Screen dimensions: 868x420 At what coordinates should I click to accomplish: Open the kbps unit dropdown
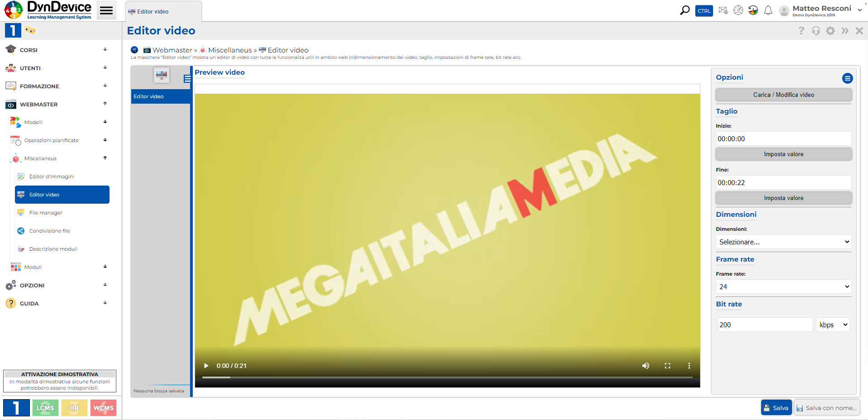(832, 325)
